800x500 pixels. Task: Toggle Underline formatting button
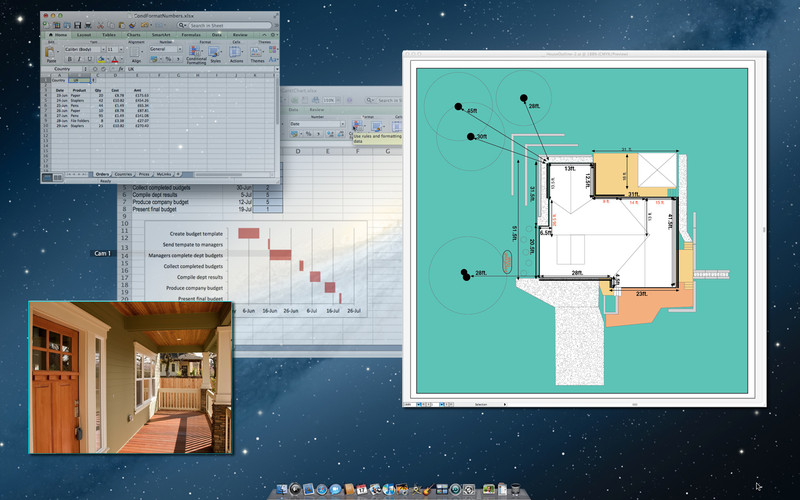[88, 59]
